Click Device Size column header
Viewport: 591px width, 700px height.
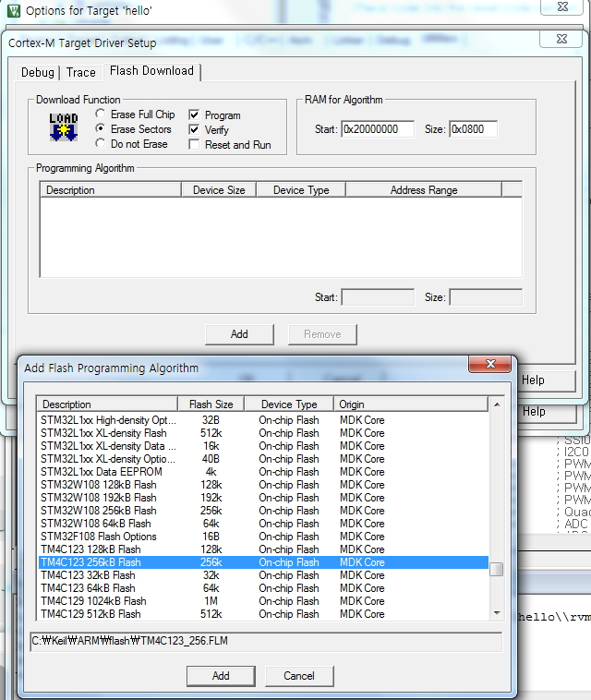click(x=219, y=189)
